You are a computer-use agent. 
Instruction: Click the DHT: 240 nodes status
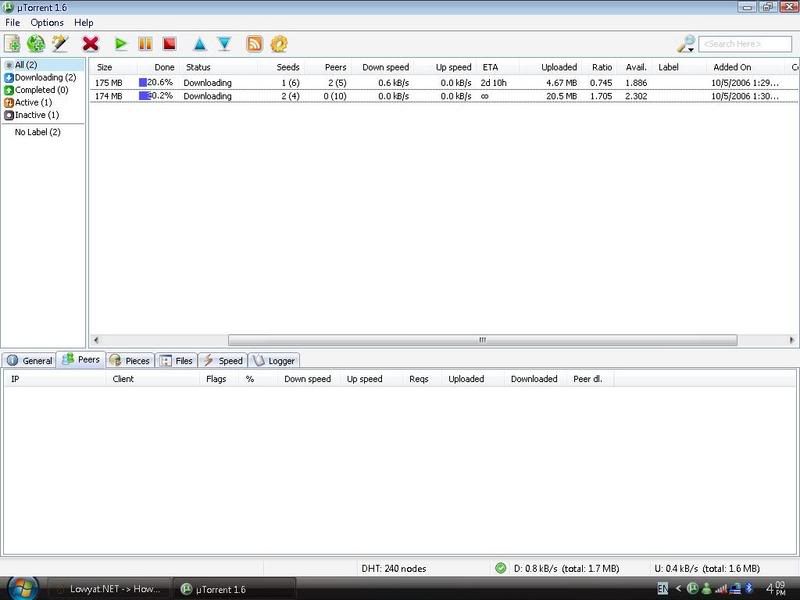(x=394, y=568)
